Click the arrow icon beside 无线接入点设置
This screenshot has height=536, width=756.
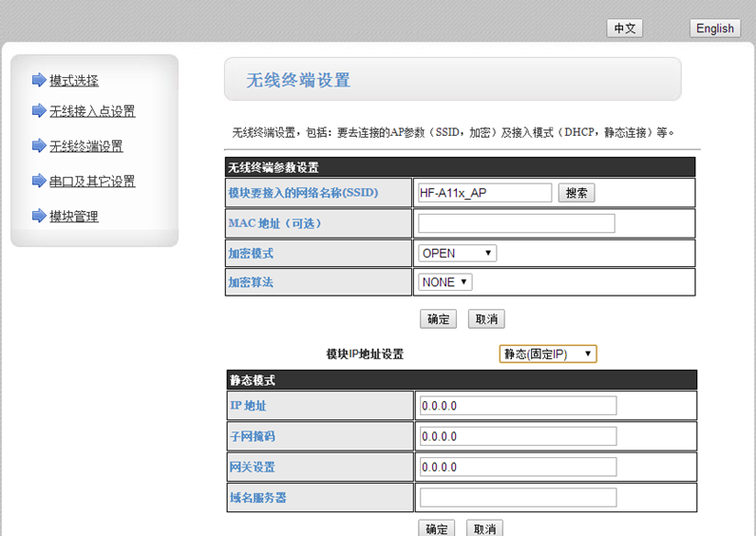click(38, 111)
